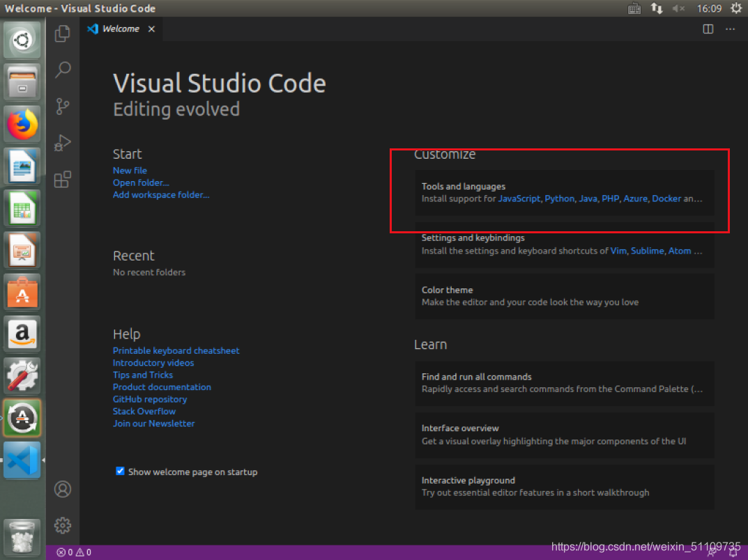This screenshot has width=748, height=560.
Task: Install Atom keybindings link
Action: [x=679, y=251]
